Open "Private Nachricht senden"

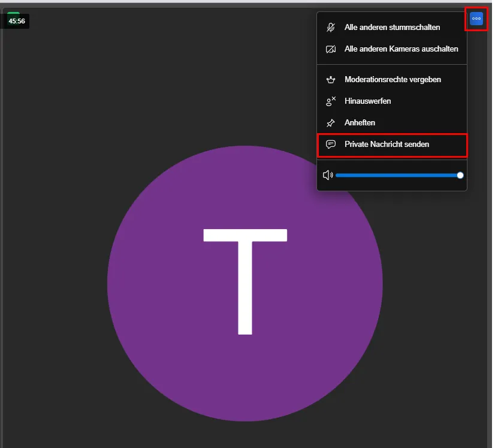tap(387, 145)
